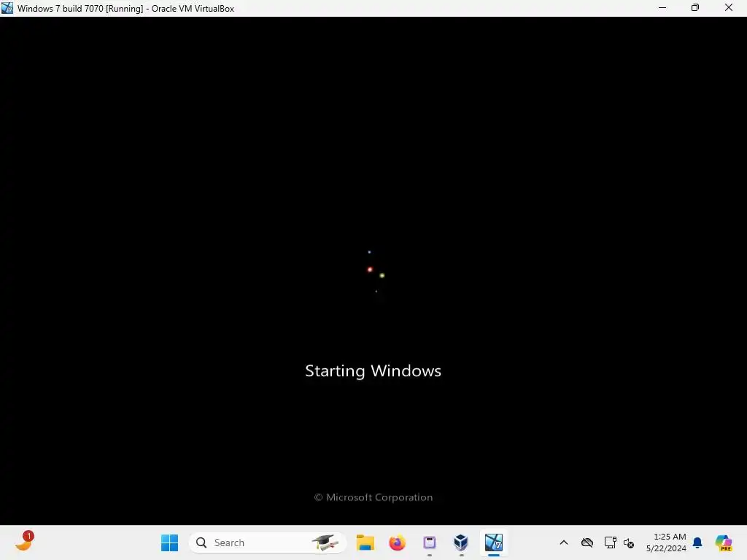
Task: Launch Copilot preview from the taskbar
Action: (x=724, y=542)
